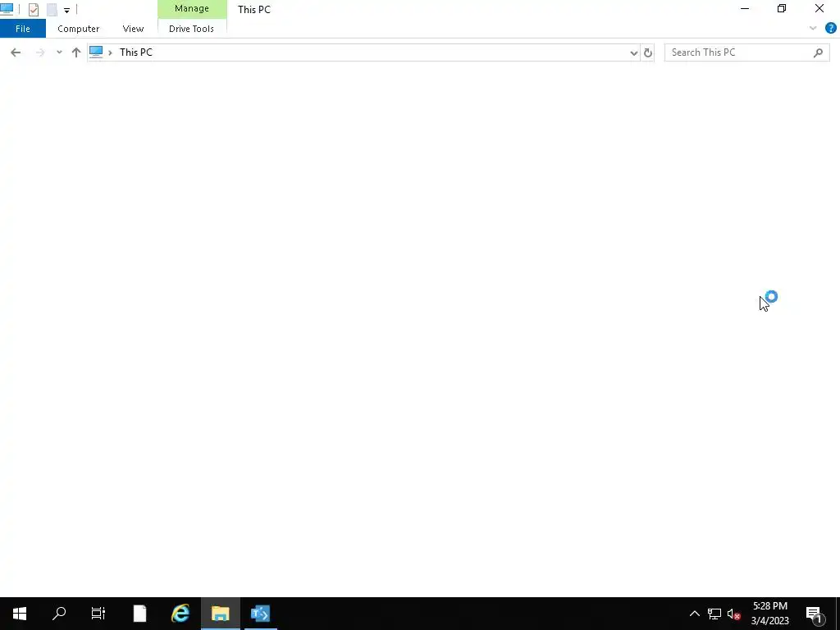
Task: Open the Action Center notifications
Action: (815, 614)
